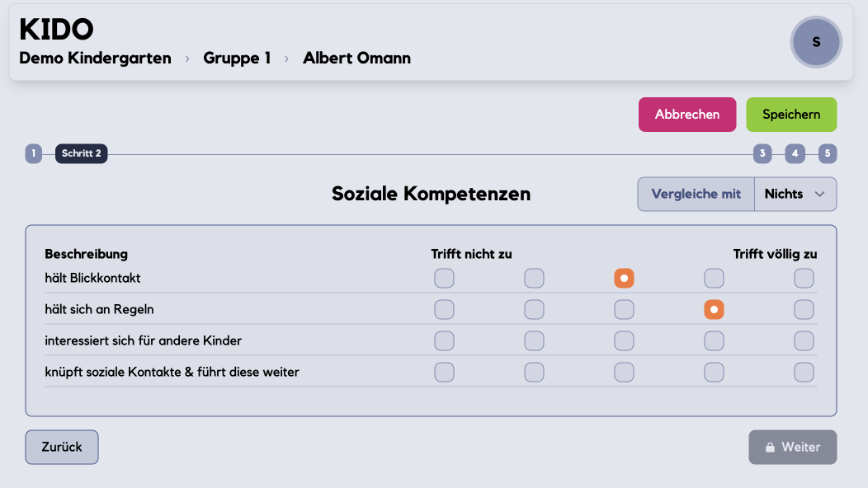The width and height of the screenshot is (868, 488).
Task: Navigate to Demo Kindergarten breadcrumb
Action: coord(95,59)
